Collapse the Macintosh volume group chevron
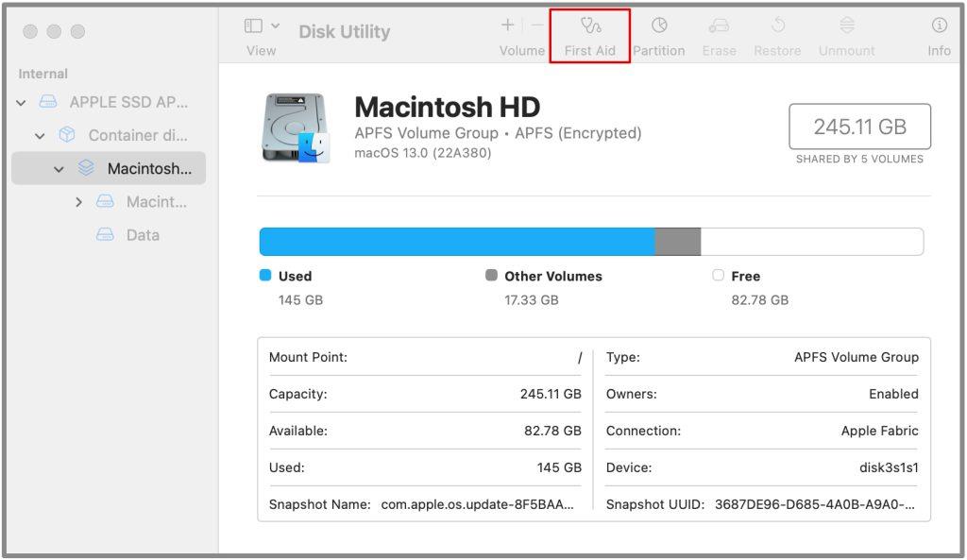Image resolution: width=967 pixels, height=560 pixels. tap(59, 169)
